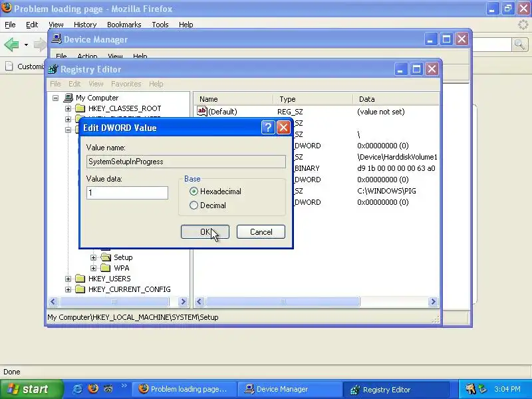Viewport: 532px width, 399px height.
Task: Open the Registry Editor Help menu
Action: (x=156, y=84)
